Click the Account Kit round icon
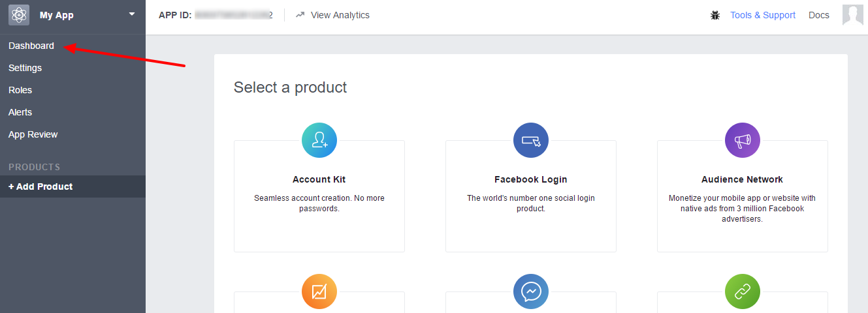The image size is (868, 313). click(x=319, y=140)
